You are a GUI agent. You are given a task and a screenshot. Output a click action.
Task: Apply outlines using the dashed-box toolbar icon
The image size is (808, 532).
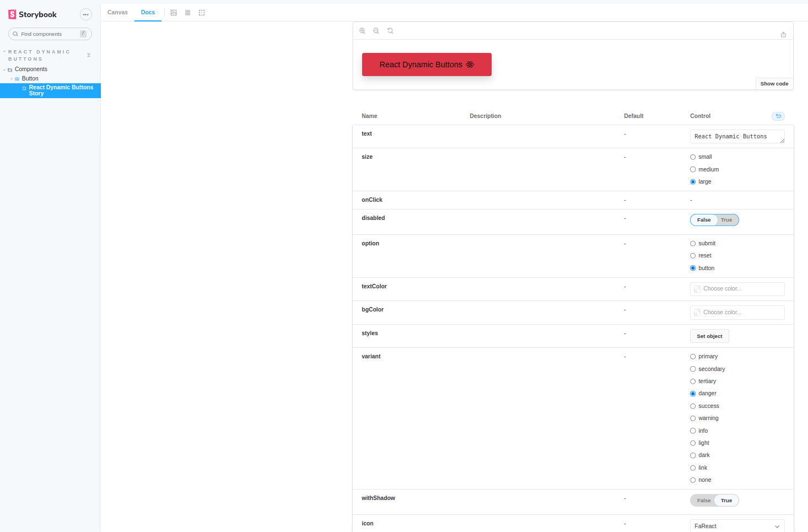[x=202, y=12]
